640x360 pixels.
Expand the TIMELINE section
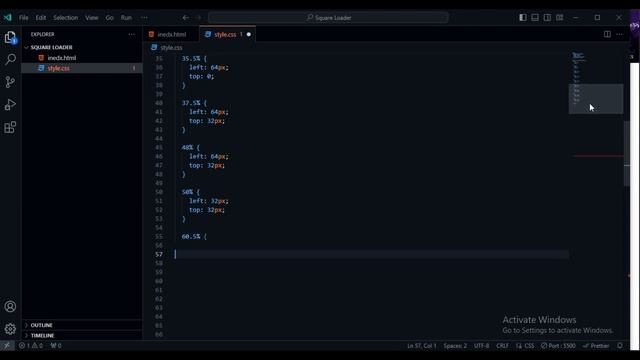pos(82,336)
